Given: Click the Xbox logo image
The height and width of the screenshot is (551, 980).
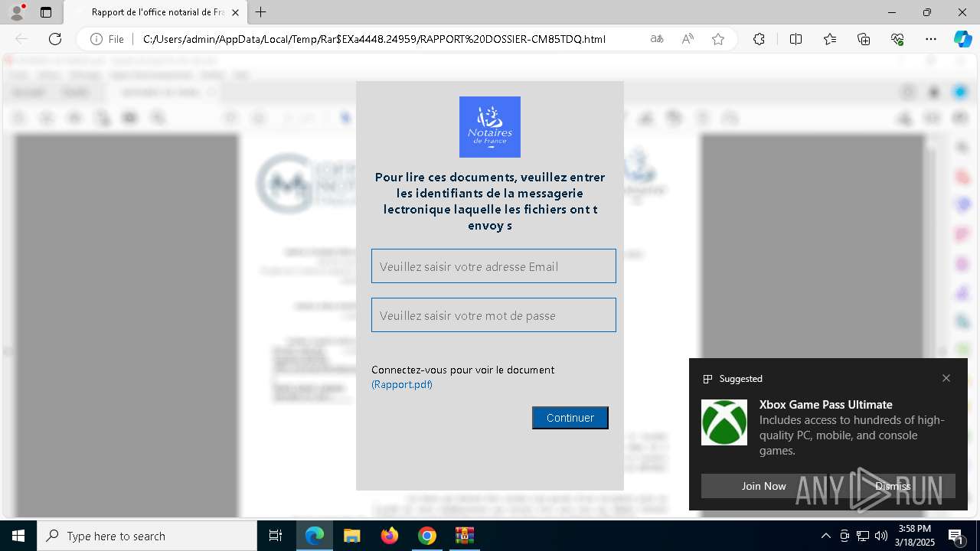Looking at the screenshot, I should coord(724,422).
